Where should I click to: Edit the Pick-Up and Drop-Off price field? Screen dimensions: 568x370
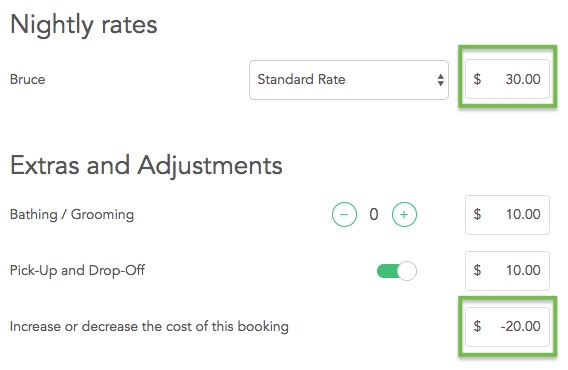tap(507, 271)
